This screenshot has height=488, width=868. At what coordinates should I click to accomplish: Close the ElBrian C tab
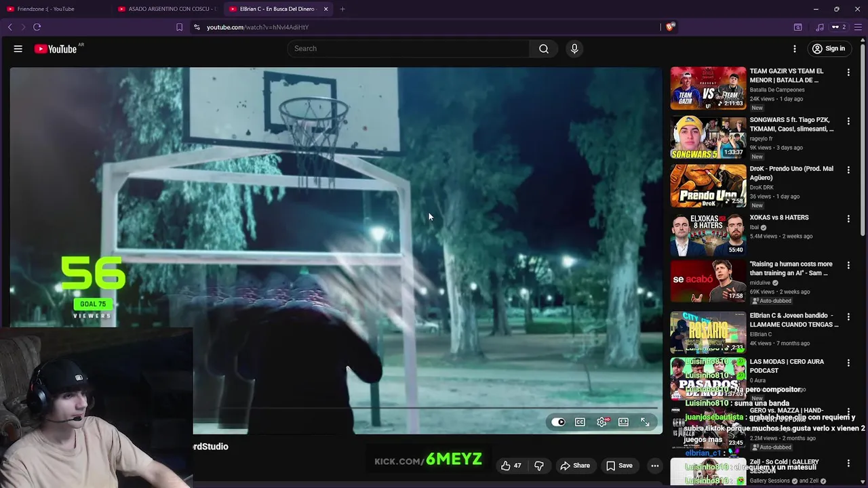tap(326, 9)
